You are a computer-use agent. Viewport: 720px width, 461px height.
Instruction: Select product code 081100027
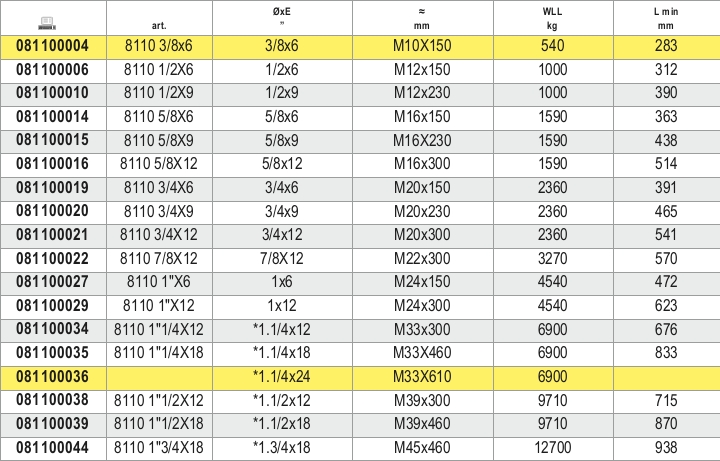[x=52, y=281]
